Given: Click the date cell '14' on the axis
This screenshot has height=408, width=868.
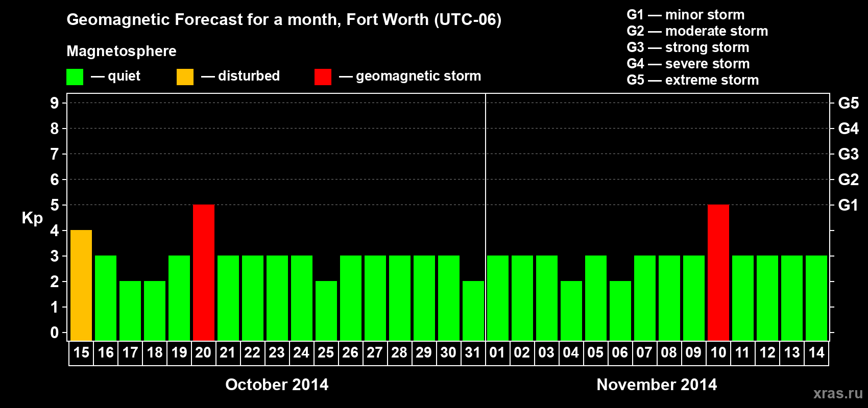Looking at the screenshot, I should [x=816, y=353].
